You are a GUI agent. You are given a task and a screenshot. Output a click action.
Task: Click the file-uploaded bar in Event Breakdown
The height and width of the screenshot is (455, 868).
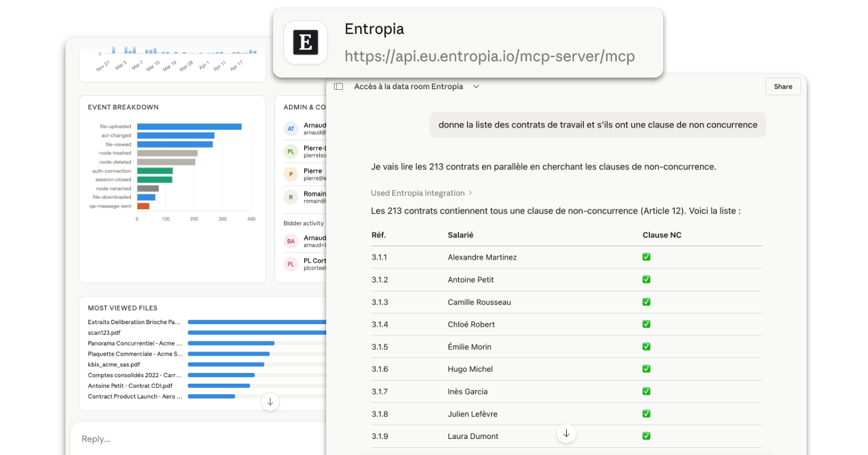[x=189, y=127]
